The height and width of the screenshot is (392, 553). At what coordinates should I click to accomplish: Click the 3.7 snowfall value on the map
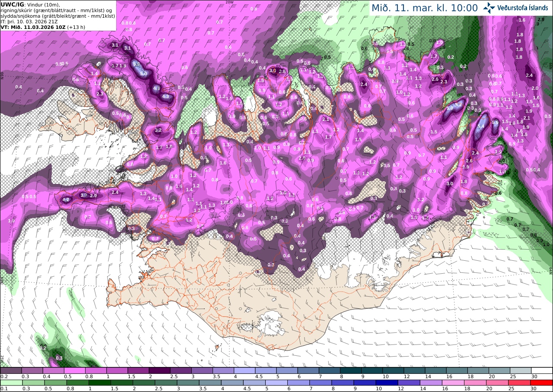click(x=84, y=196)
